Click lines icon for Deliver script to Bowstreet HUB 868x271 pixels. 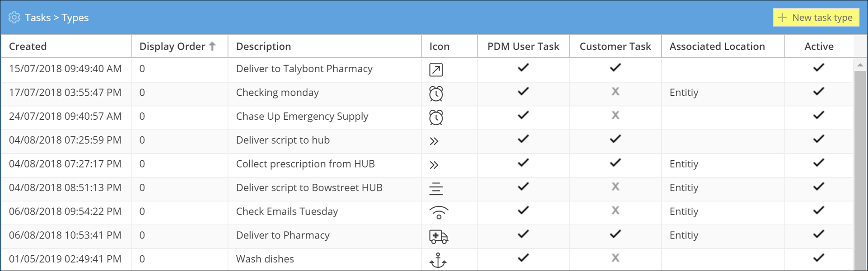(x=436, y=188)
